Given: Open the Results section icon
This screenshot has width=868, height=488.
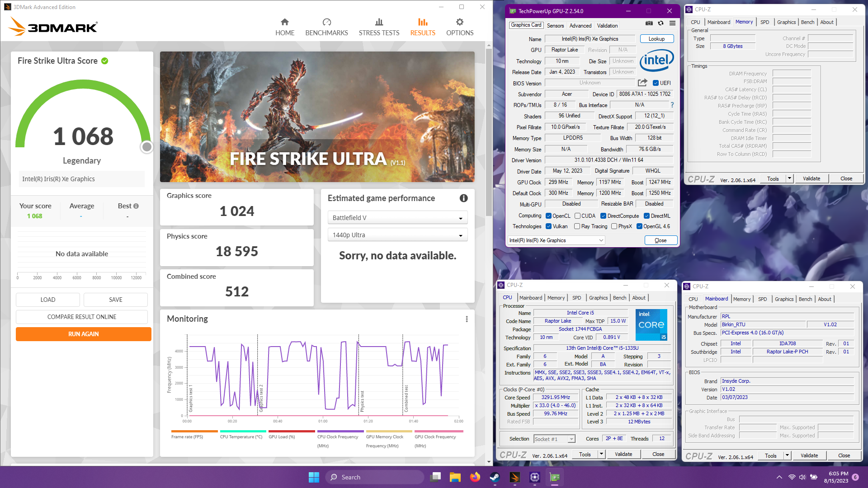Looking at the screenshot, I should (x=423, y=22).
